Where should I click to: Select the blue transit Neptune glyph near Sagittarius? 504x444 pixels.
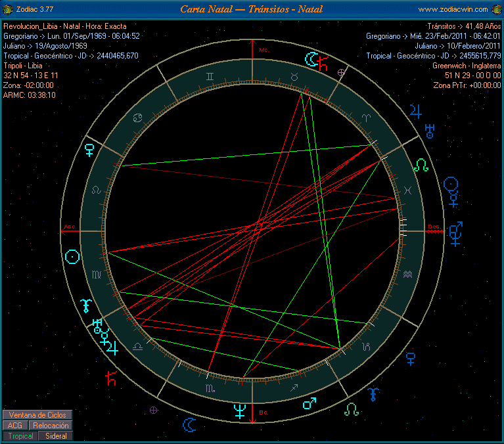[373, 394]
